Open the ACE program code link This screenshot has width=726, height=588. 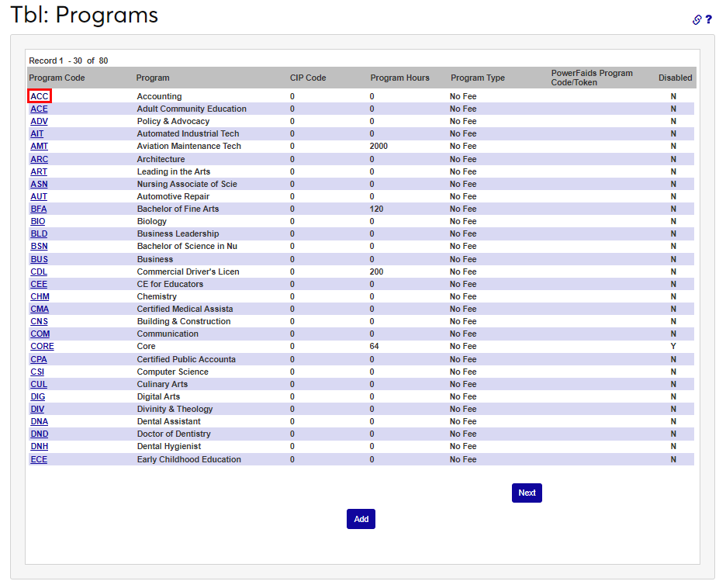[x=39, y=109]
